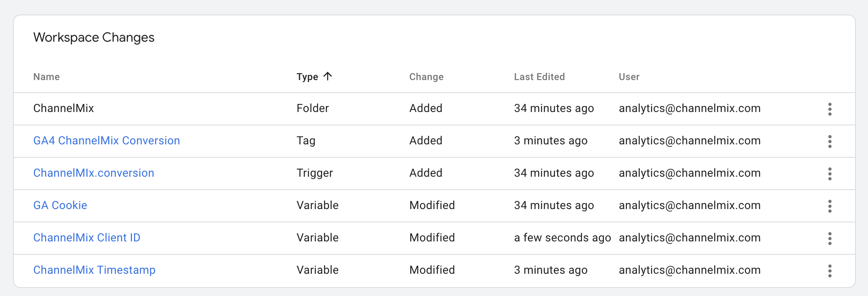Open more options for GA4 ChannelMix Conversion tag
The width and height of the screenshot is (868, 296).
coord(830,141)
